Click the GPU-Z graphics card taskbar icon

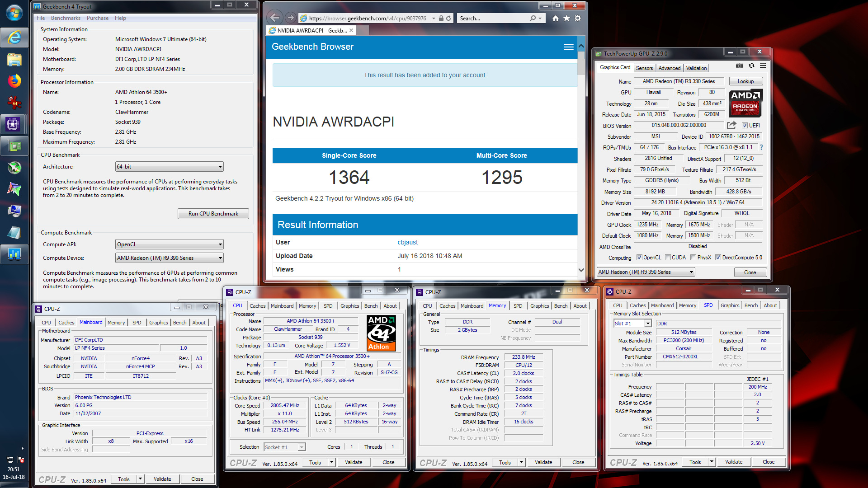click(14, 146)
